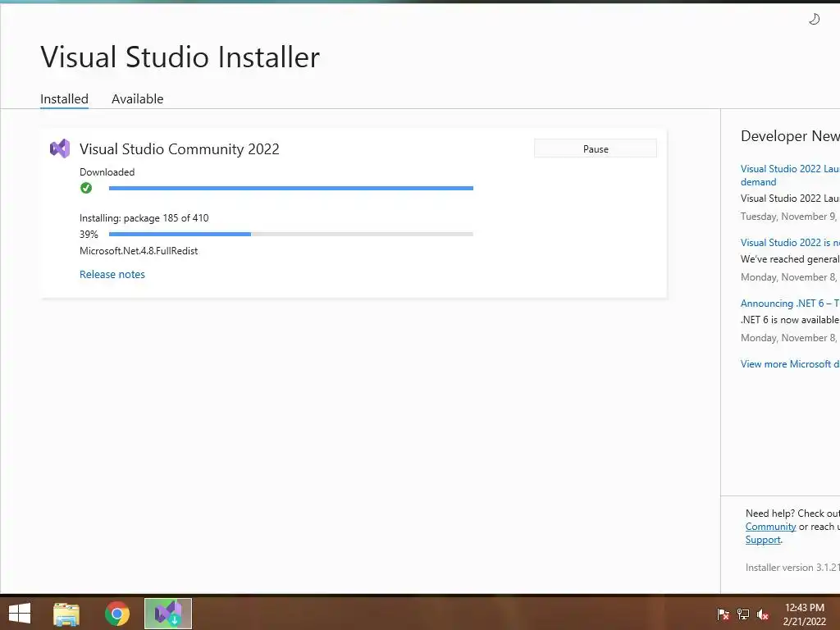Click the Visual Studio Community 2022 title

180,149
